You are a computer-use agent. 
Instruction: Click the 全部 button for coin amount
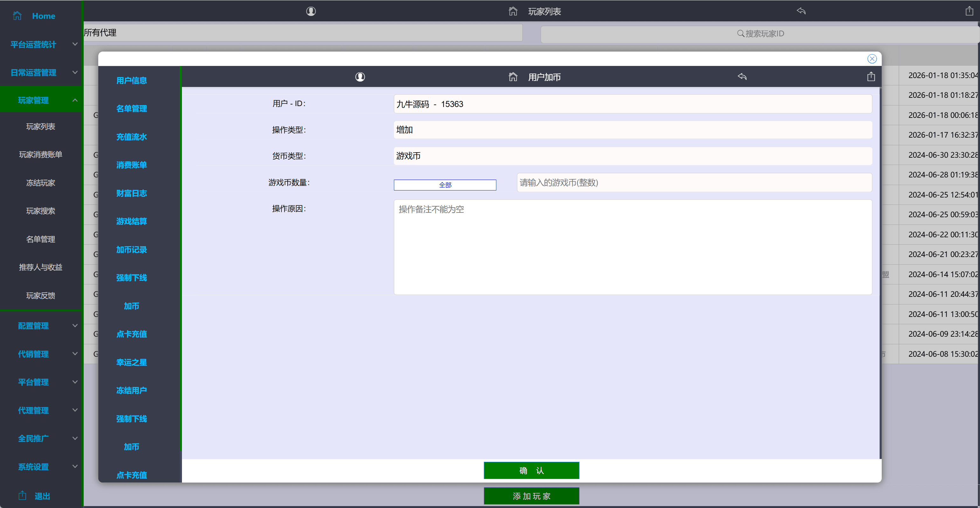coord(445,185)
